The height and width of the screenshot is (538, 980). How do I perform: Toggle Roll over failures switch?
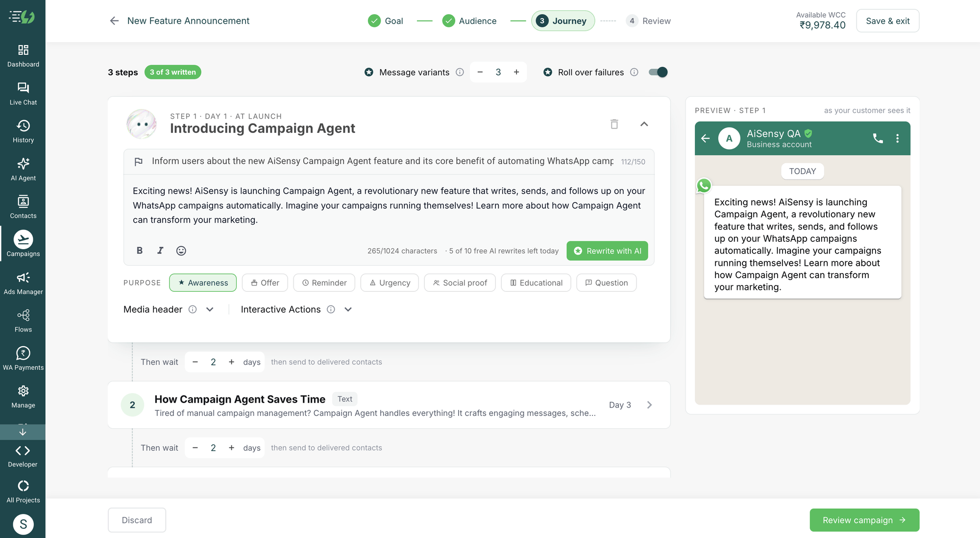point(658,72)
